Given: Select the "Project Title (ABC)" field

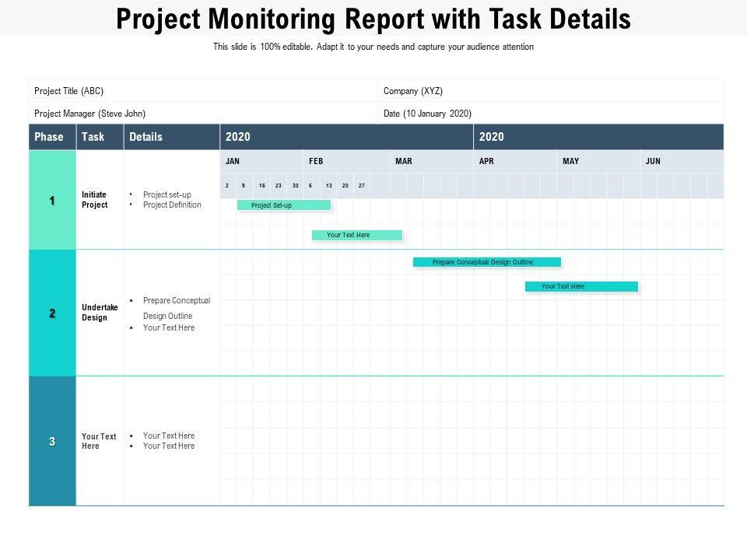Looking at the screenshot, I should point(69,91).
